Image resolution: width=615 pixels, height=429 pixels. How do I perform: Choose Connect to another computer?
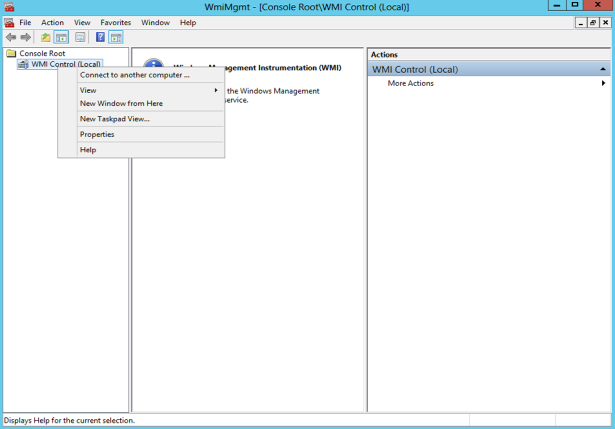(134, 75)
